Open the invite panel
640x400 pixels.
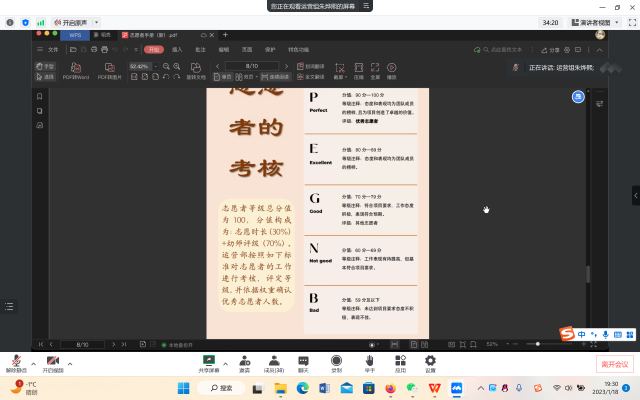[244, 362]
